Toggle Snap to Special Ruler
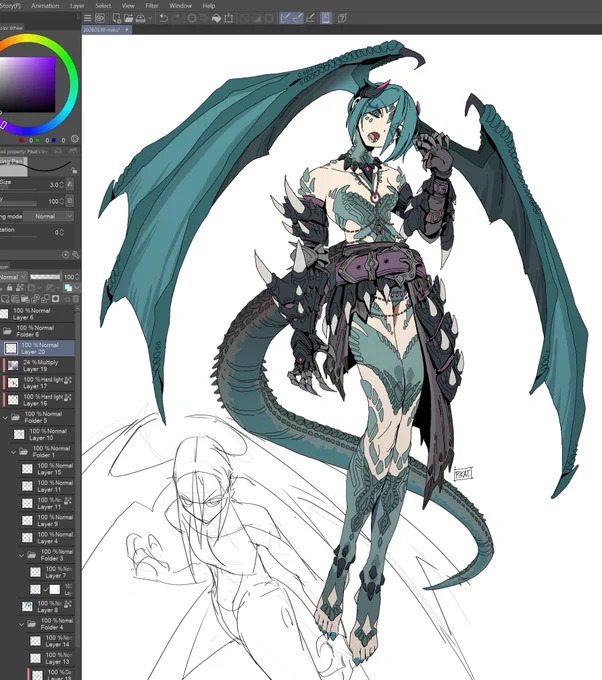The width and height of the screenshot is (602, 680). coord(298,18)
